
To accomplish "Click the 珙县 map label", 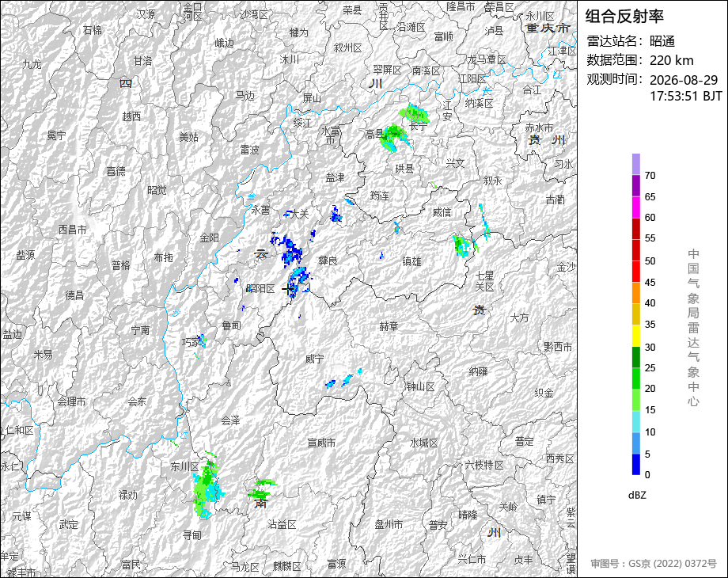I will (404, 169).
